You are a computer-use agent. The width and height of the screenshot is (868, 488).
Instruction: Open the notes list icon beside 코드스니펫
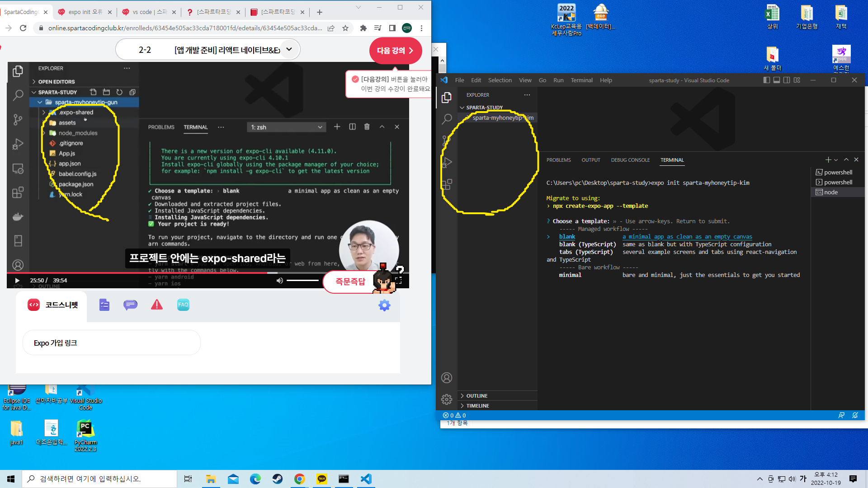pos(104,305)
